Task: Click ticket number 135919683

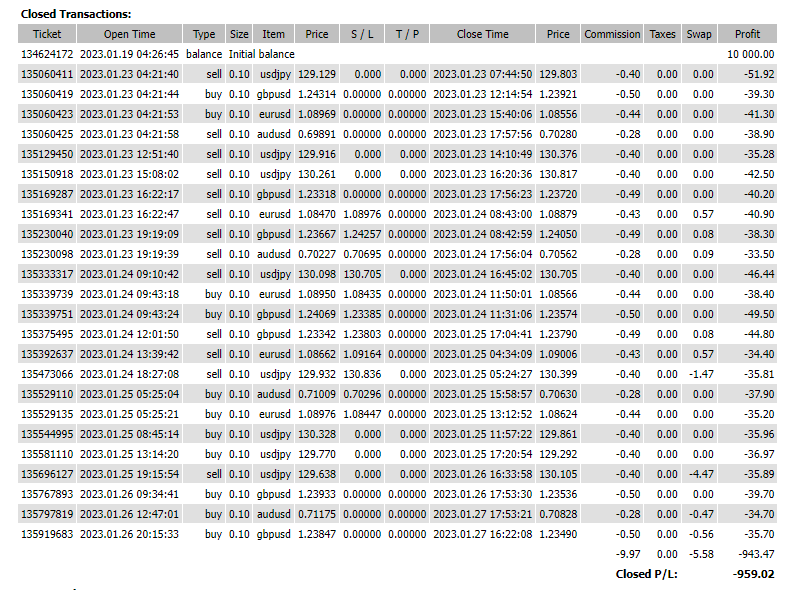Action: pyautogui.click(x=47, y=534)
